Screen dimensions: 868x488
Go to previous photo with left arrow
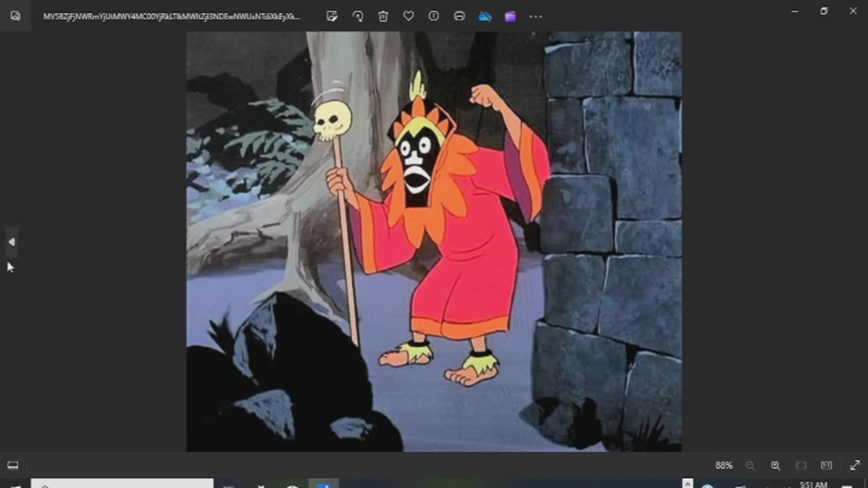11,242
